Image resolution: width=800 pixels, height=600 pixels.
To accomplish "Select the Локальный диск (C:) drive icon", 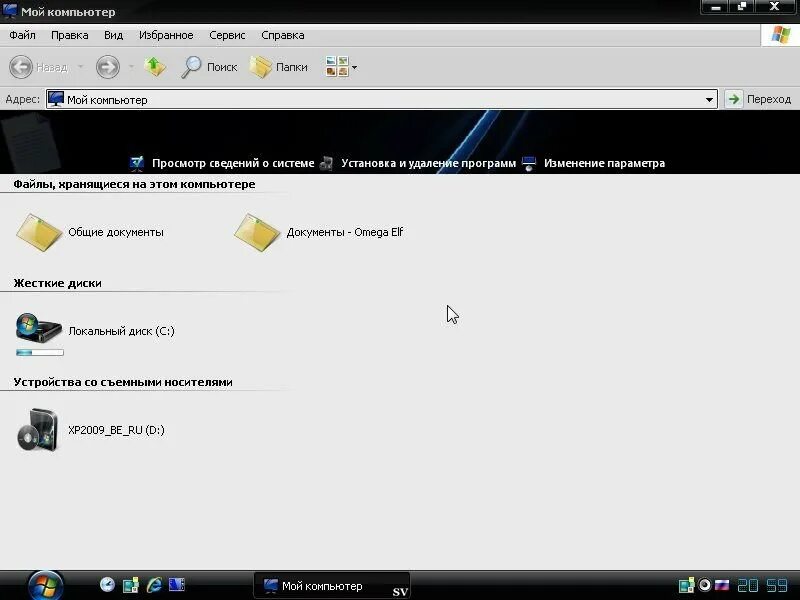I will tap(39, 328).
